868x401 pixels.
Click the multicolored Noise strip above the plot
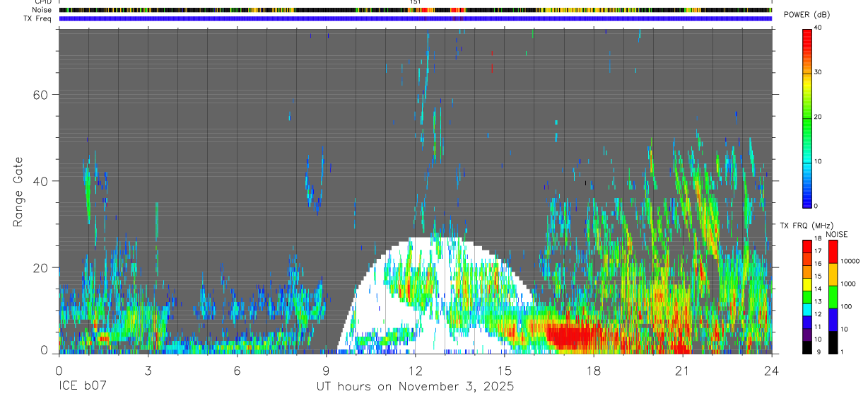[x=415, y=10]
